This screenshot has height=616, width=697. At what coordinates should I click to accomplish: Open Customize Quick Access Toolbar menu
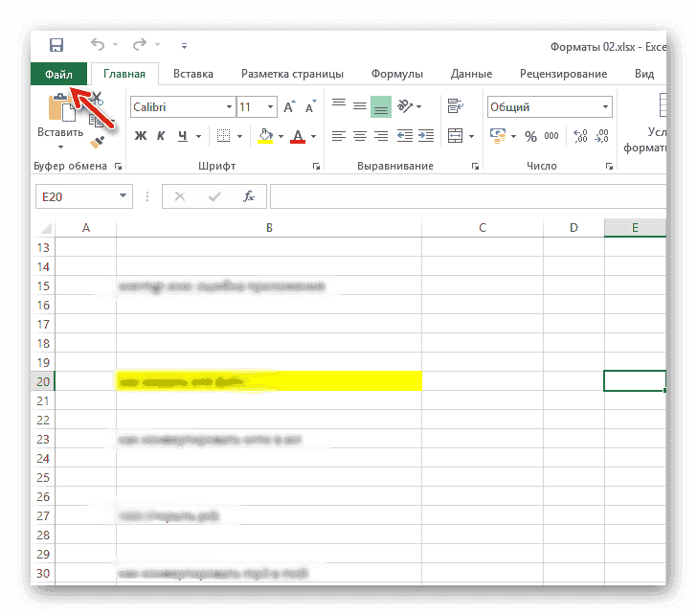tap(184, 45)
